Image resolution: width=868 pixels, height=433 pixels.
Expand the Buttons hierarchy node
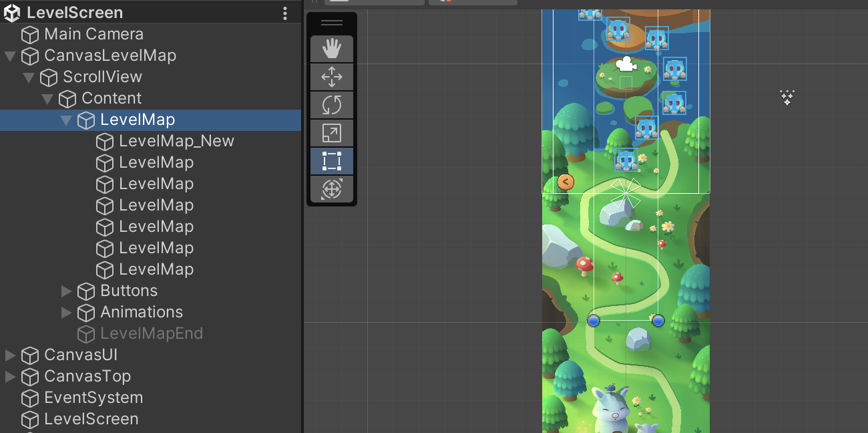click(66, 291)
